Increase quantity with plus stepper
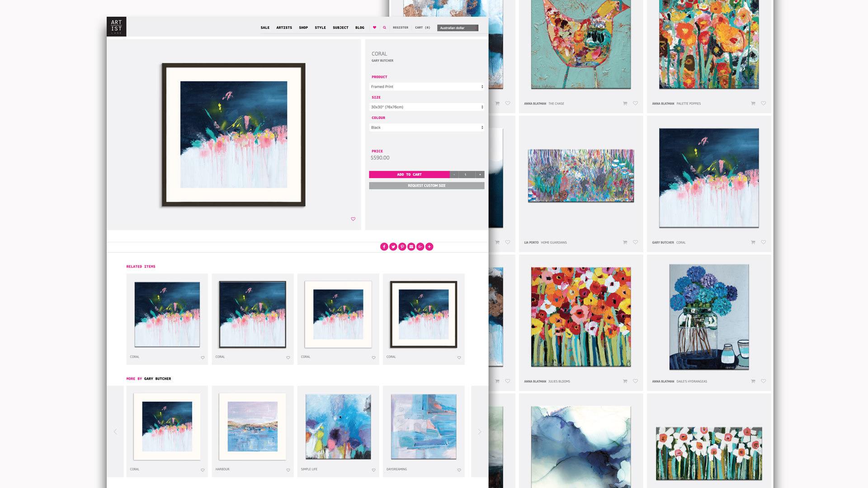 (x=480, y=174)
